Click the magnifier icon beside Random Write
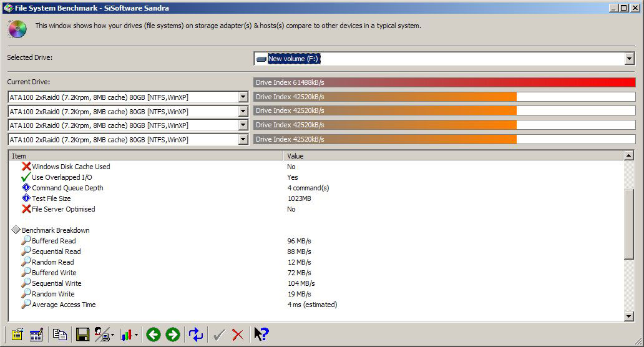The width and height of the screenshot is (644, 347). click(x=26, y=293)
